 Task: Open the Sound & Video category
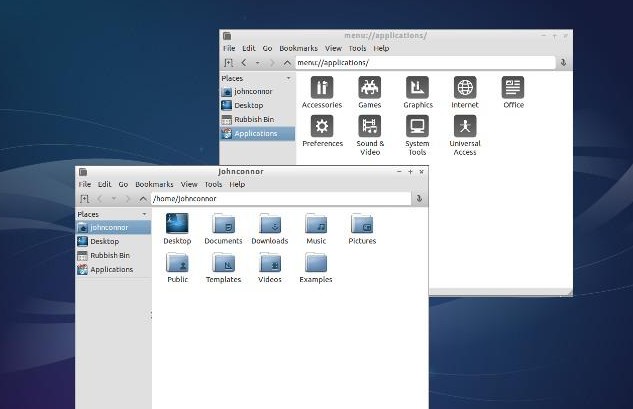(x=369, y=127)
